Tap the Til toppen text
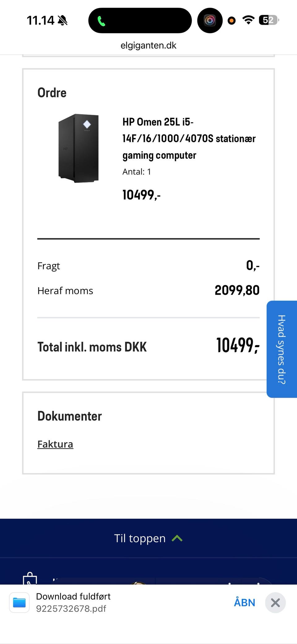This screenshot has height=644, width=297. coord(140,538)
